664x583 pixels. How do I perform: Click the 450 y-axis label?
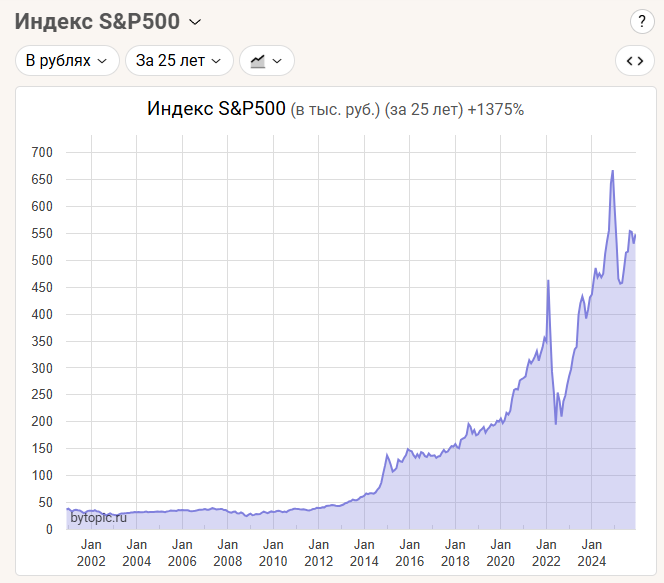(x=42, y=287)
